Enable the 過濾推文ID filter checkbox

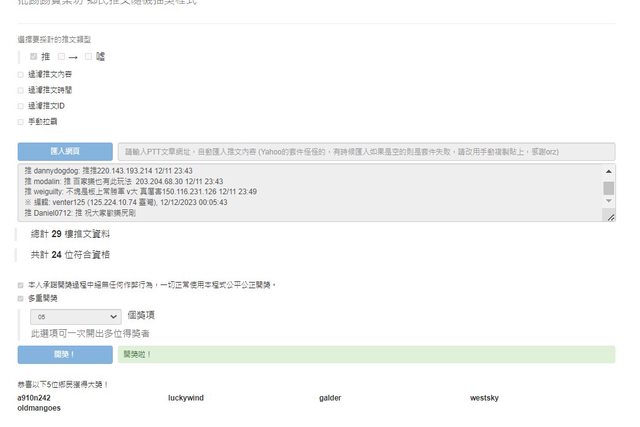click(x=21, y=105)
